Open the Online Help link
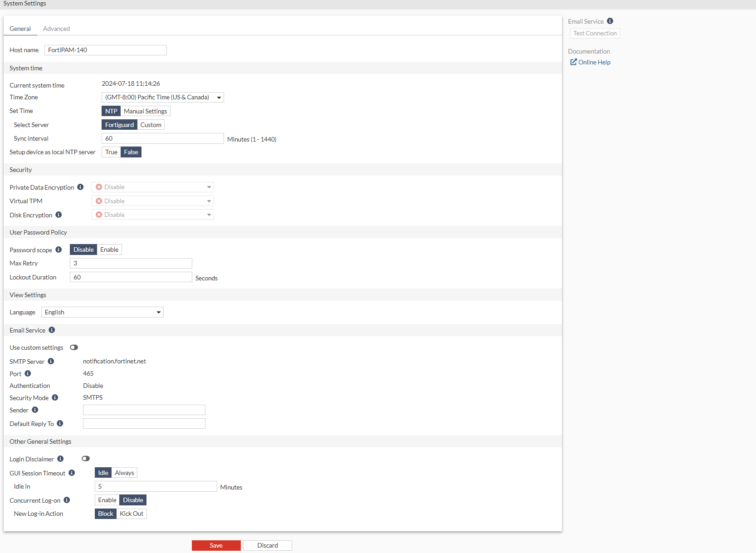 593,62
